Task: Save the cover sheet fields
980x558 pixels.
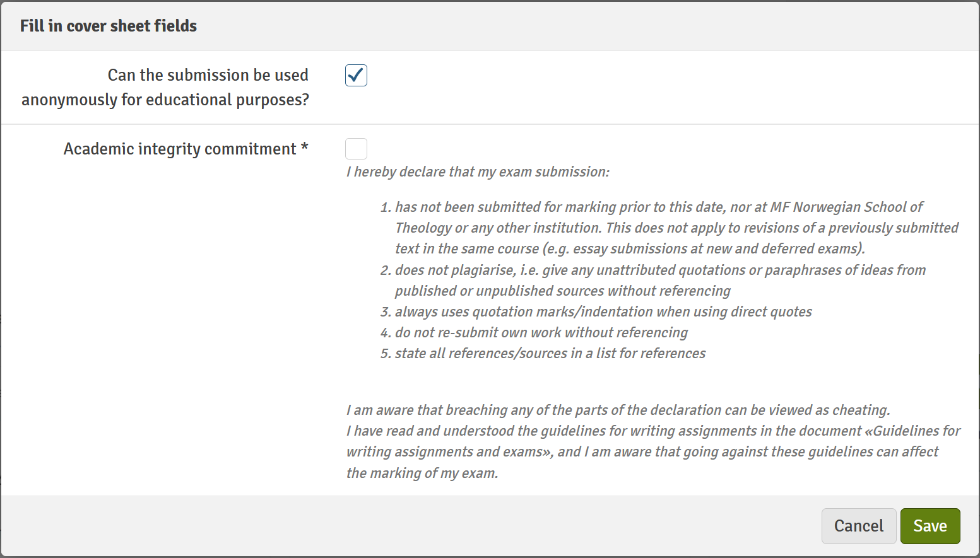Action: pos(930,526)
